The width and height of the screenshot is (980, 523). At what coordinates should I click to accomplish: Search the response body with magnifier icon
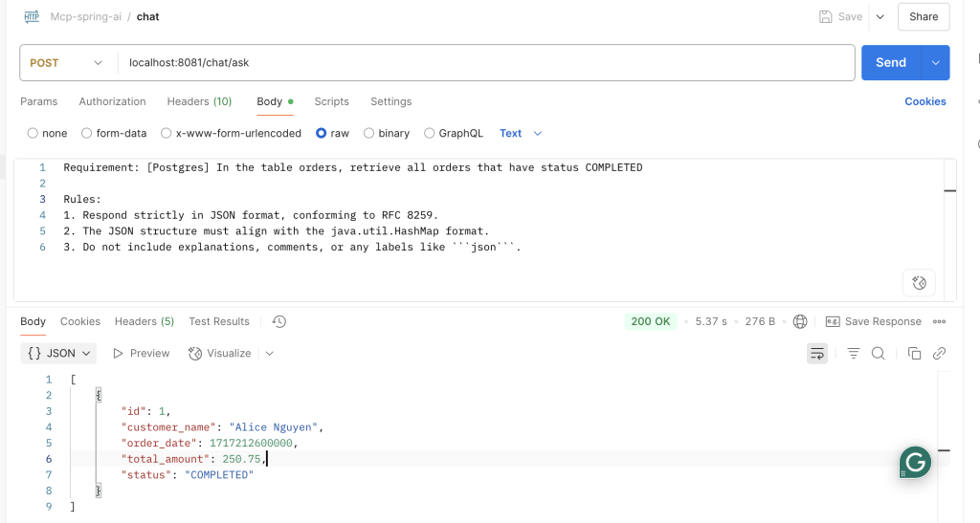click(878, 354)
